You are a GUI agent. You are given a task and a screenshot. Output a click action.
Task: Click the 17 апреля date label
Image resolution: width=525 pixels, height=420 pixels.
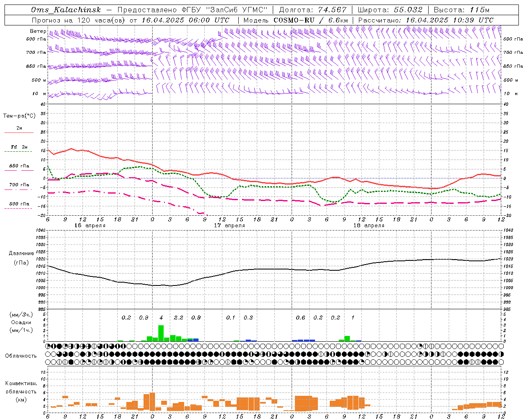(x=229, y=226)
